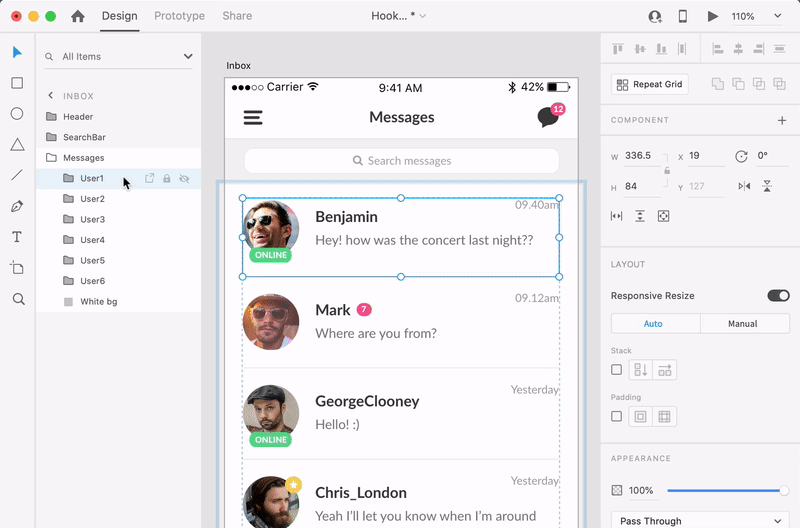
Task: Select the Pen tool
Action: click(x=17, y=206)
